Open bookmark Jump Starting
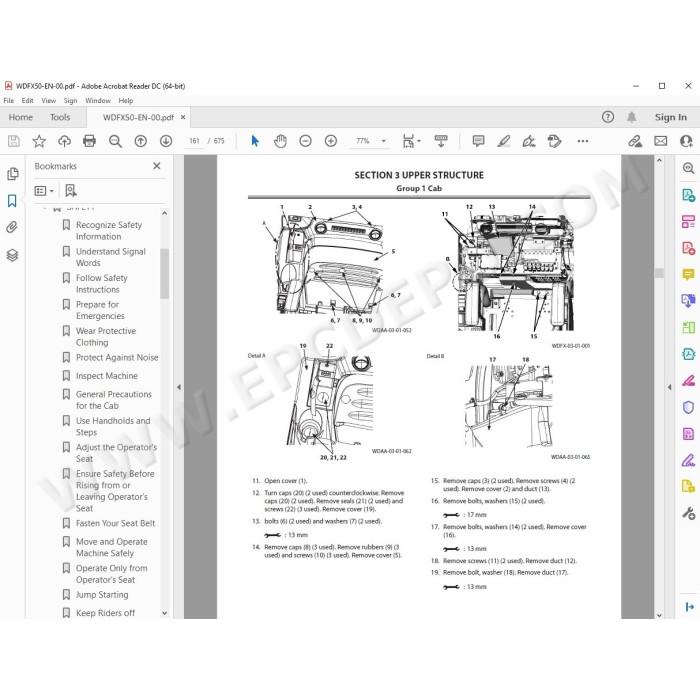 (x=102, y=595)
